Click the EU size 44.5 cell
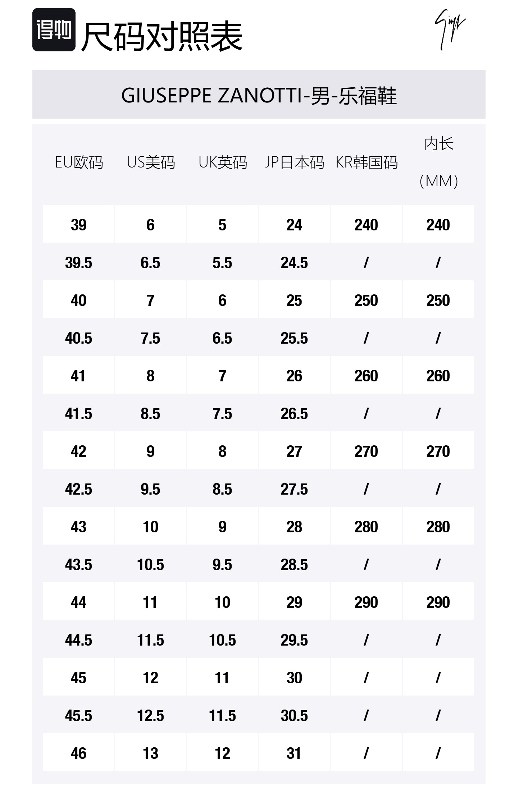519x812 pixels. (79, 640)
